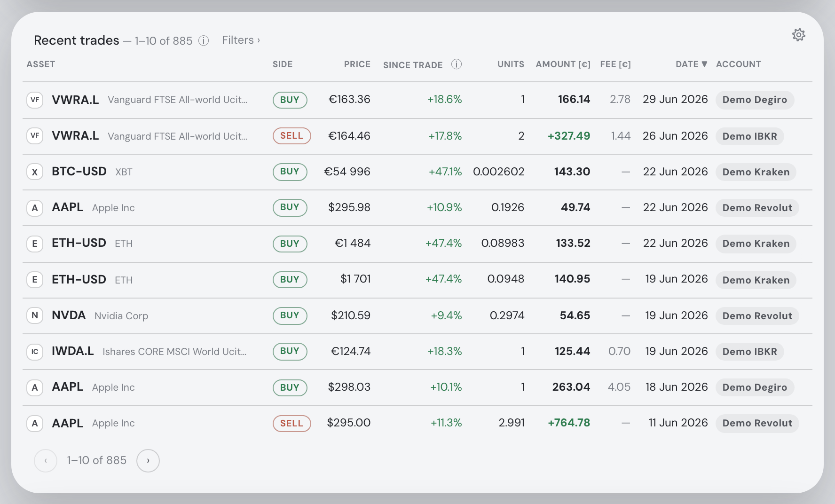Sort by the Side column header
This screenshot has height=504, width=835.
(283, 64)
